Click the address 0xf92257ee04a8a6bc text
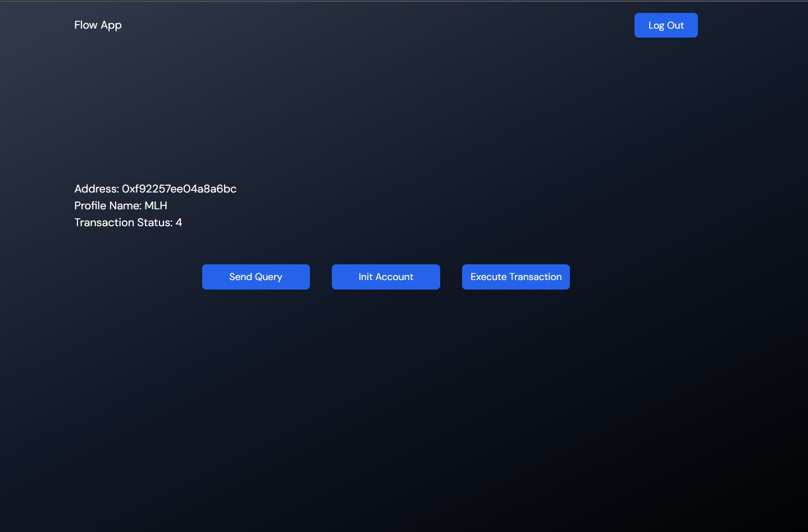The width and height of the screenshot is (808, 532). tap(155, 189)
